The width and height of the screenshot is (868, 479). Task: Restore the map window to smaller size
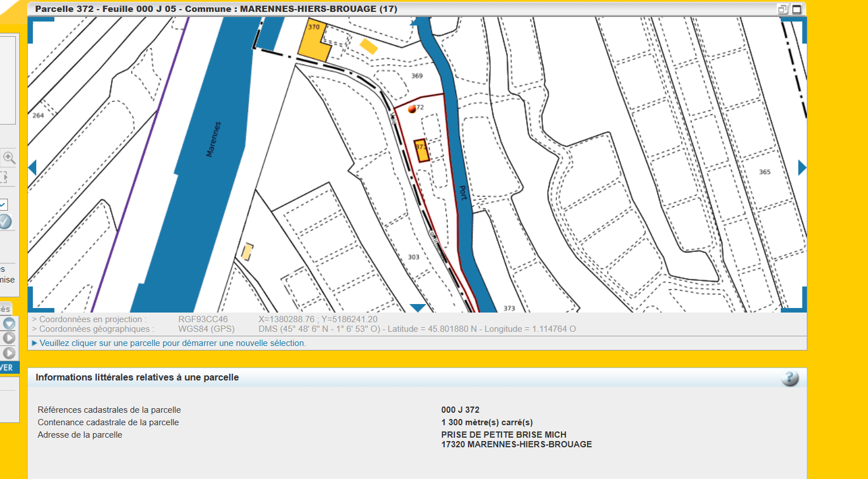[783, 9]
